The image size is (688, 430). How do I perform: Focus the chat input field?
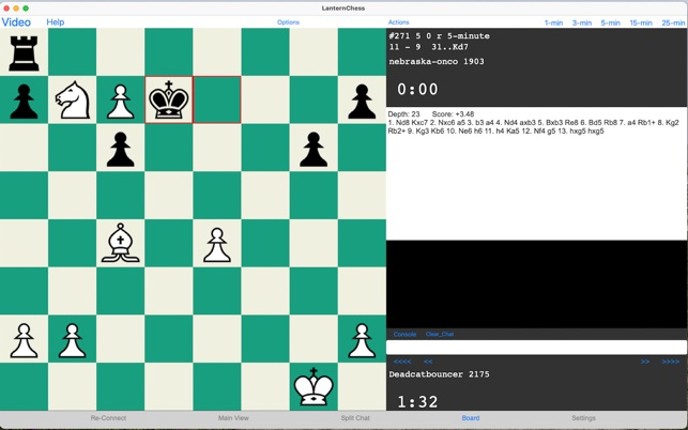[x=536, y=347]
